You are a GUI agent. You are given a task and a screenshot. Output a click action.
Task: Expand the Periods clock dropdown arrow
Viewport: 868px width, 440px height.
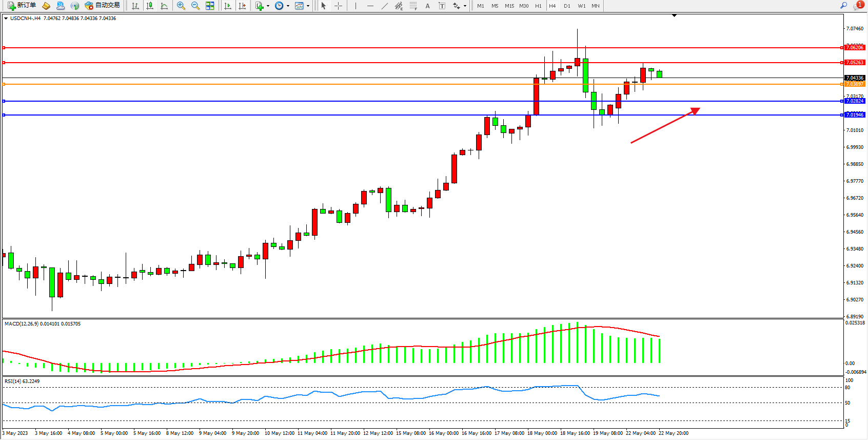[x=288, y=6]
